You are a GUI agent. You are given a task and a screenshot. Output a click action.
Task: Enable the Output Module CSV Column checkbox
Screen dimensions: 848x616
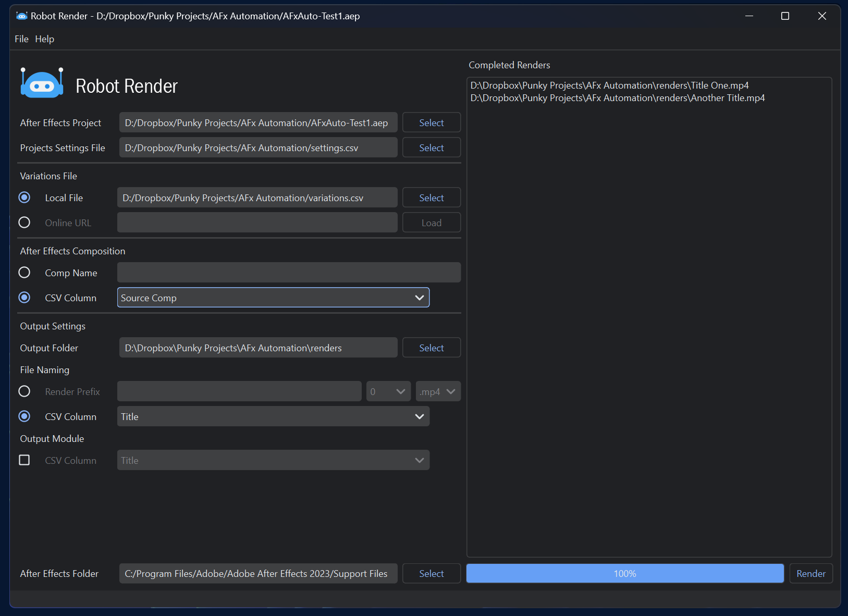click(24, 460)
